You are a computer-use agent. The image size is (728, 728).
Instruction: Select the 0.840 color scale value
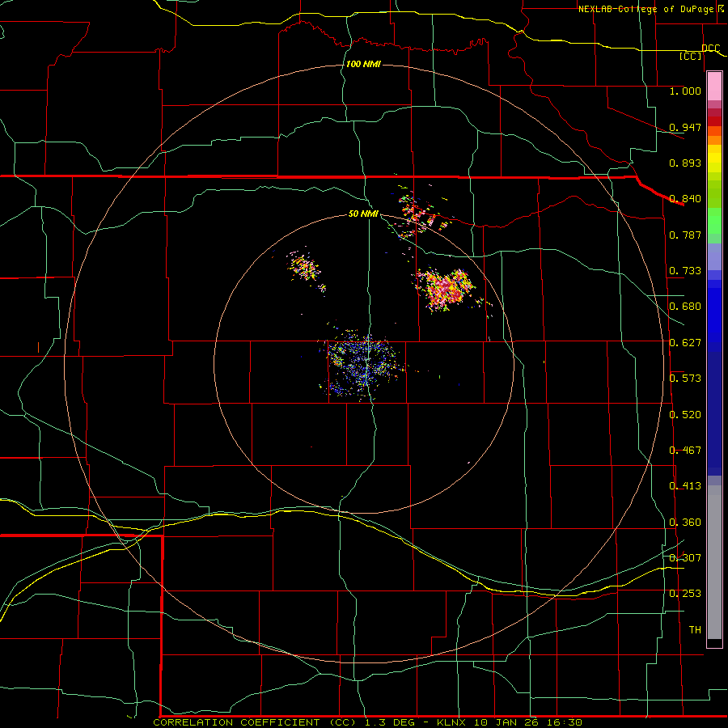click(685, 199)
